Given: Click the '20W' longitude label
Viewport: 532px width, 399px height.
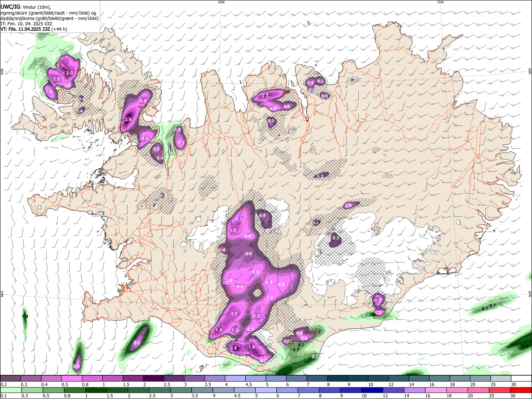Looking at the screenshot, I should coord(221,2).
